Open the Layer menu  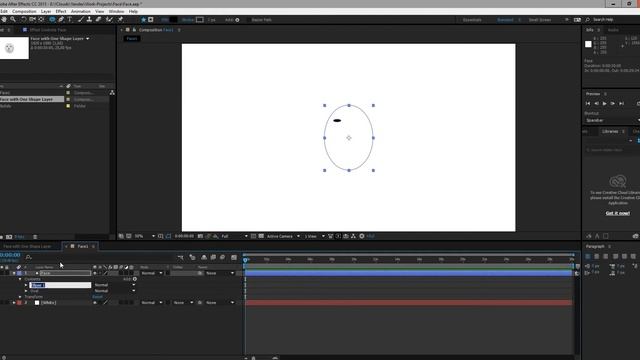click(46, 11)
